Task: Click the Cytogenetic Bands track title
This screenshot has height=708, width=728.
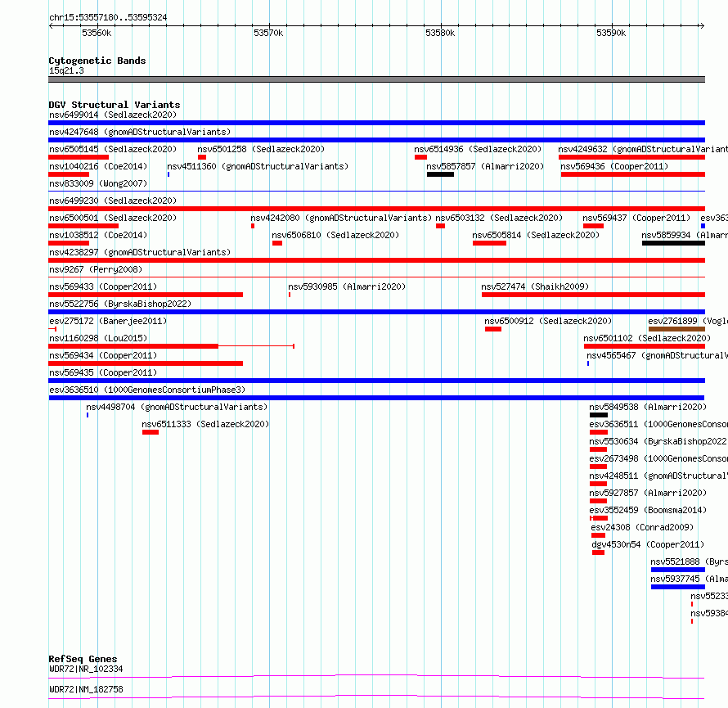Action: [97, 61]
